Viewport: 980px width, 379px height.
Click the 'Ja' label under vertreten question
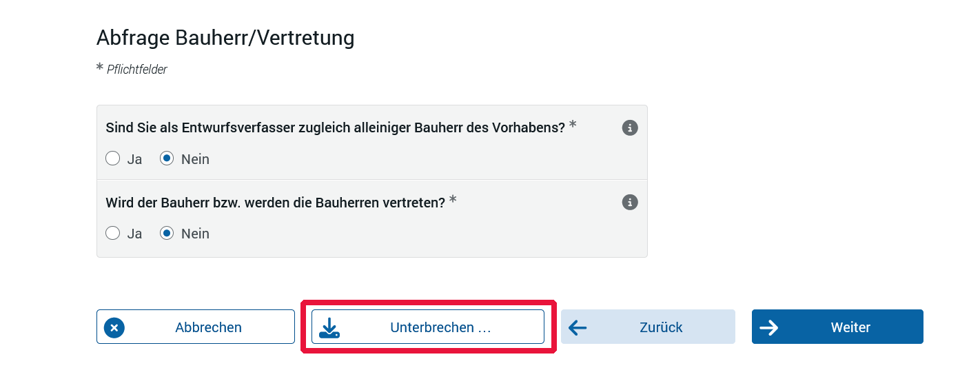[x=134, y=234]
